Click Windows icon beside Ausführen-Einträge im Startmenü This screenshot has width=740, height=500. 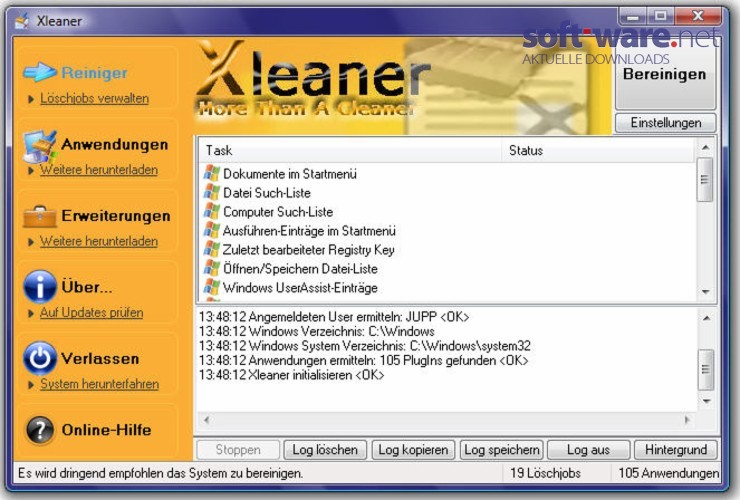pyautogui.click(x=212, y=230)
